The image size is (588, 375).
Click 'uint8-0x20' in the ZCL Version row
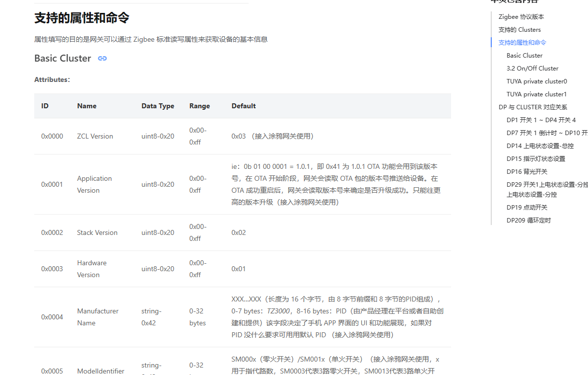point(157,136)
